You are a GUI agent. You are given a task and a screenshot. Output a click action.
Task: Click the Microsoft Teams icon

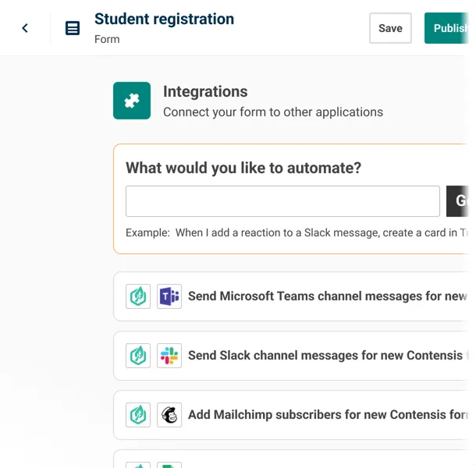169,296
